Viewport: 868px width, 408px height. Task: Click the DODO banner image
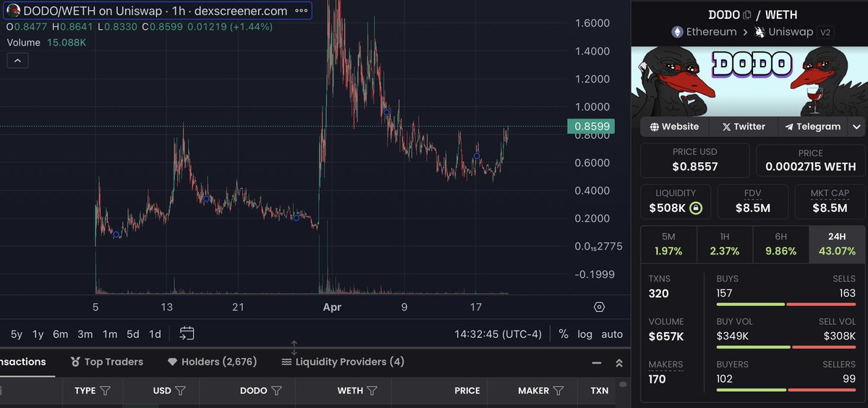tap(749, 81)
